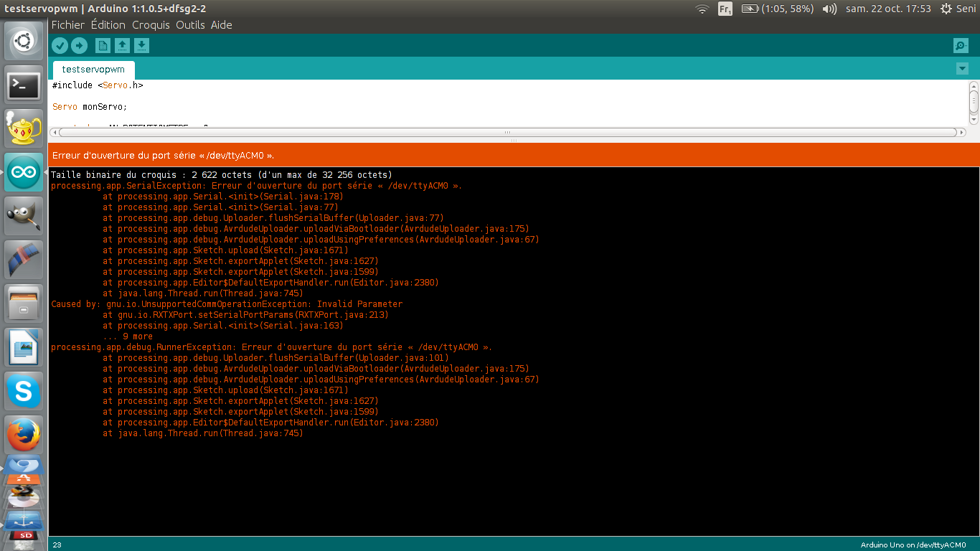Save sketch using the Save icon

pos(142,46)
